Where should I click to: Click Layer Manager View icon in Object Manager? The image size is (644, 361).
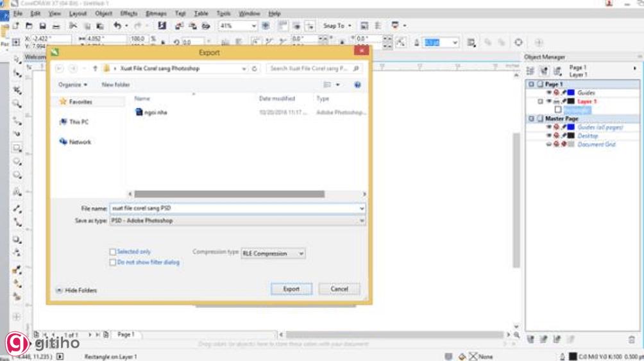557,71
